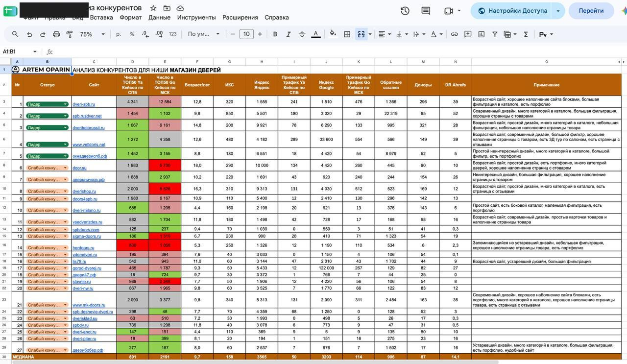Insert a link
Screen dimensions: 627x364
tap(454, 34)
